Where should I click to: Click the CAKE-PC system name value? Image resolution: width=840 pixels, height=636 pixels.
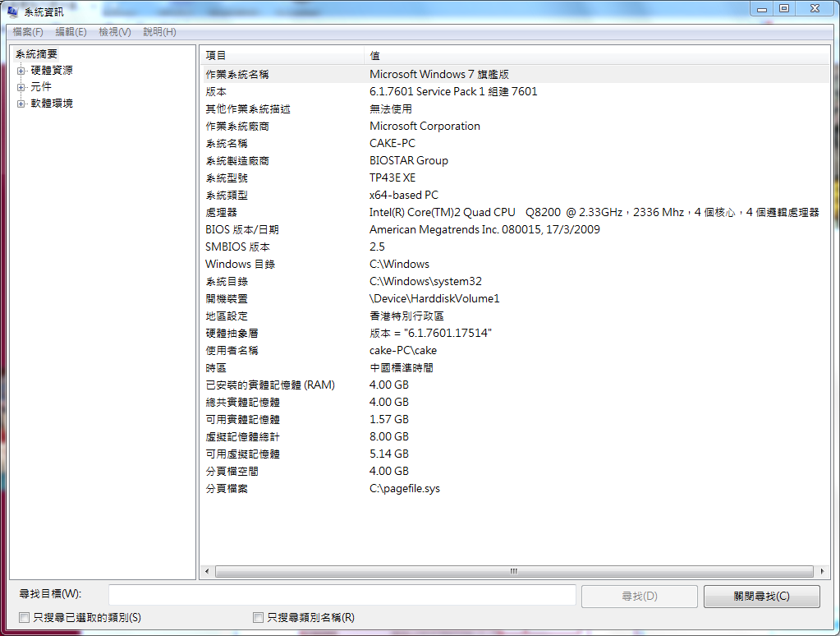coord(392,143)
